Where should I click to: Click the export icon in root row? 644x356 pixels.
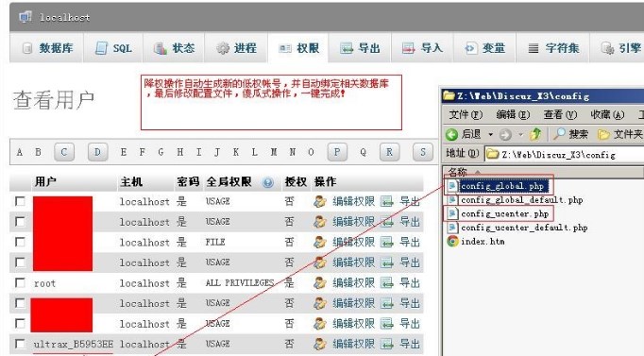[387, 283]
